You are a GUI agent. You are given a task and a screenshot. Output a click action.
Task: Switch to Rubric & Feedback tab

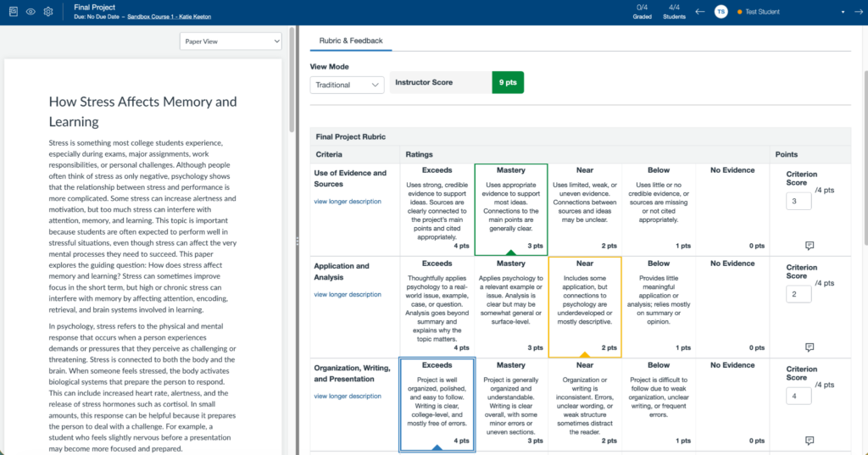(351, 41)
